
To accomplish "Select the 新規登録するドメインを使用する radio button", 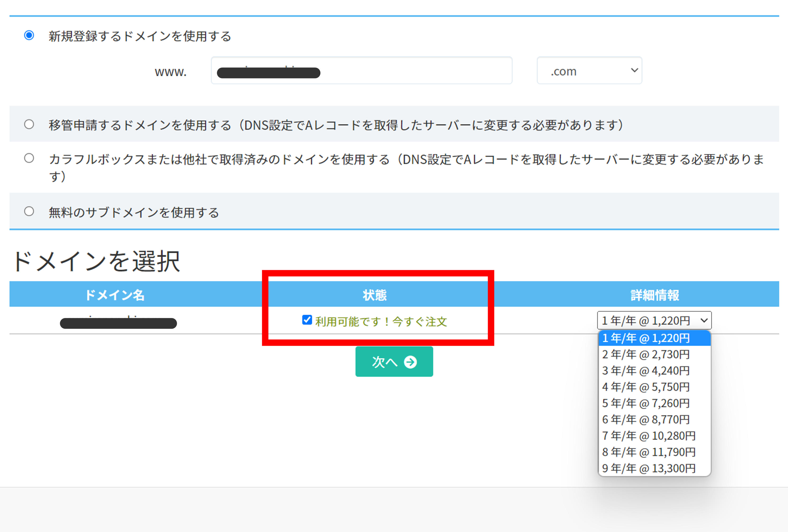I will coord(29,35).
